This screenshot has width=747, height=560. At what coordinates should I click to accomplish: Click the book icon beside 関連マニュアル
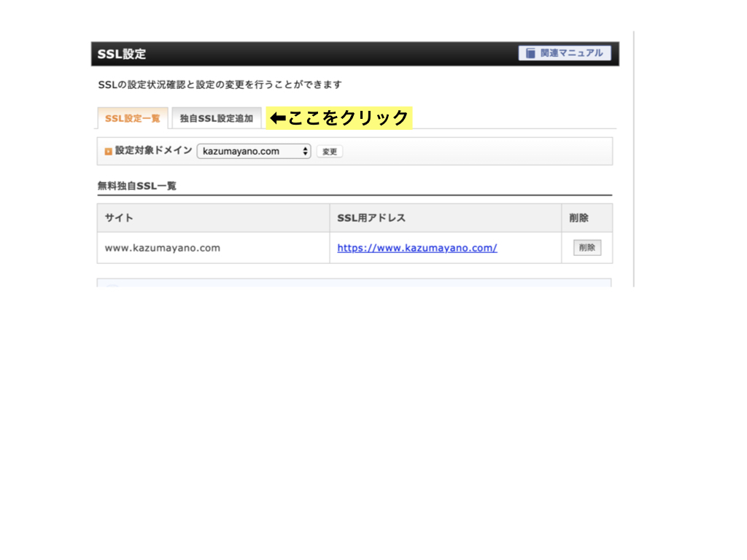(x=530, y=53)
